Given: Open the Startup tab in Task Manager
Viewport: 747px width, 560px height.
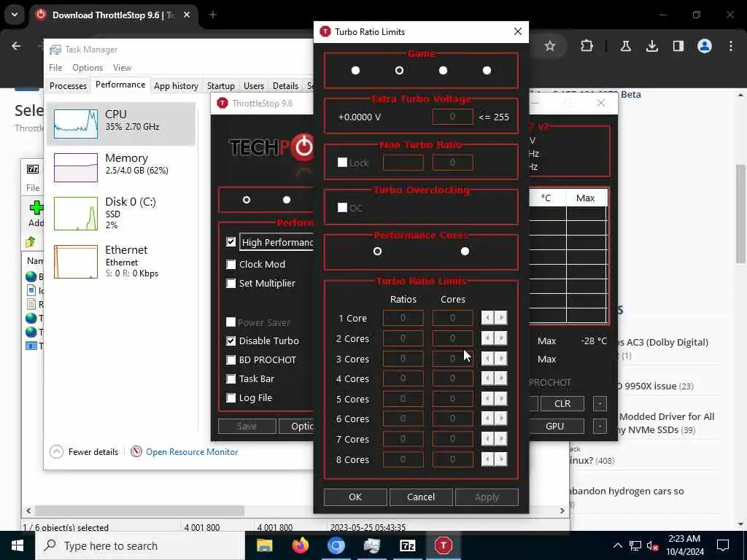Looking at the screenshot, I should tap(220, 86).
